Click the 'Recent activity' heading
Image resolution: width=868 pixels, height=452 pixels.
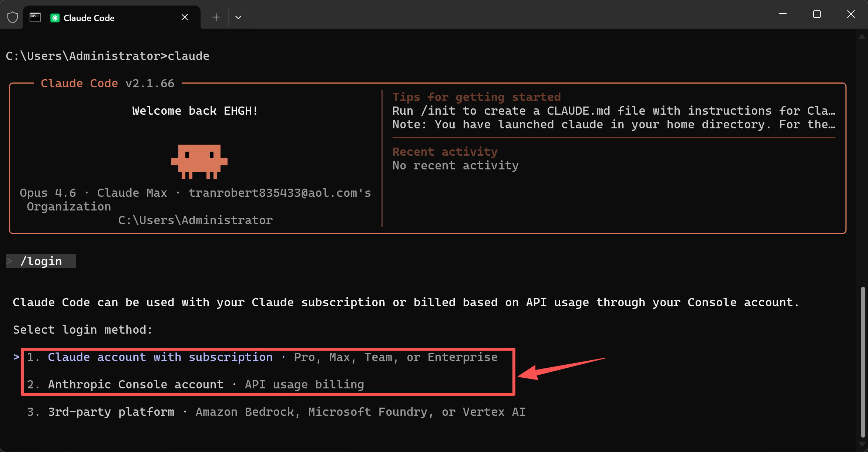pos(445,152)
